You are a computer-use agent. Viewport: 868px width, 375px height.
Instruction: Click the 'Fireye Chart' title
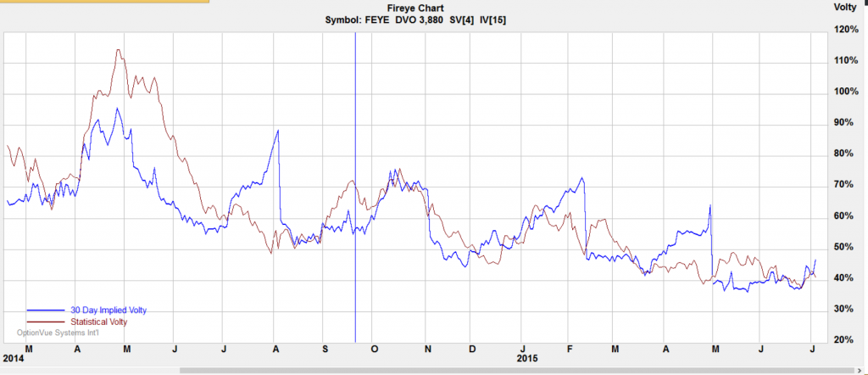tap(415, 8)
